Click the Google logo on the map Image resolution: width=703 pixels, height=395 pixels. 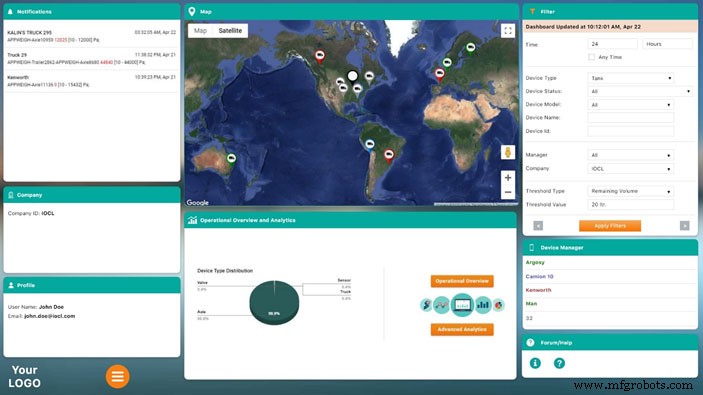pyautogui.click(x=198, y=203)
